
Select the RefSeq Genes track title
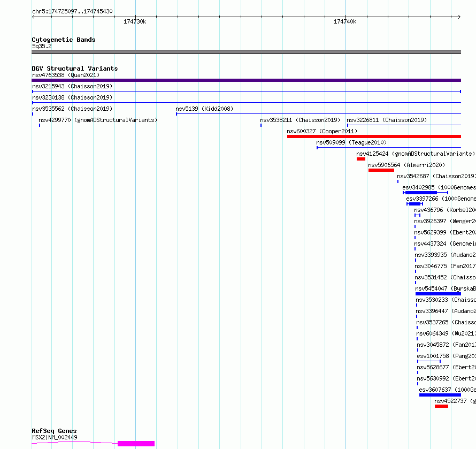[x=54, y=431]
